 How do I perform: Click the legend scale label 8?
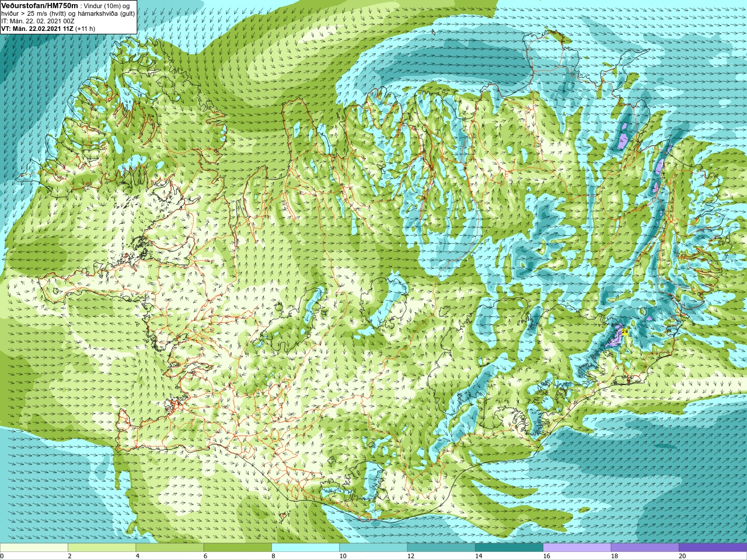coord(273,556)
